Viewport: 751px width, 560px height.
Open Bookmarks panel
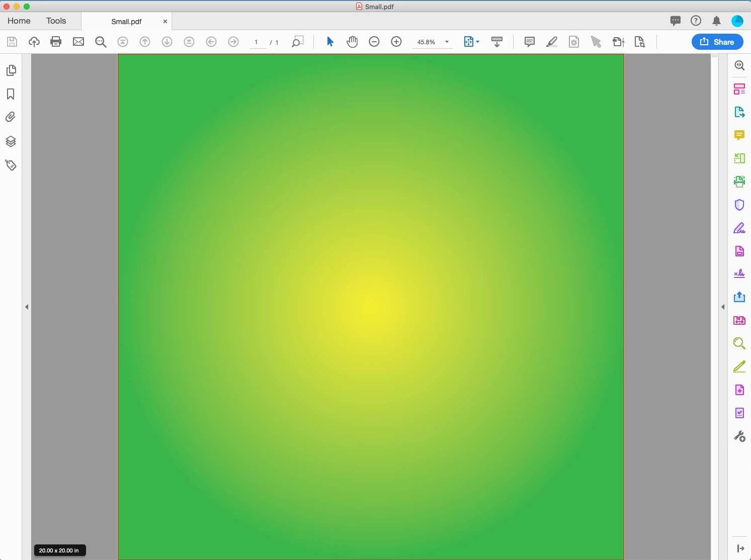click(11, 94)
